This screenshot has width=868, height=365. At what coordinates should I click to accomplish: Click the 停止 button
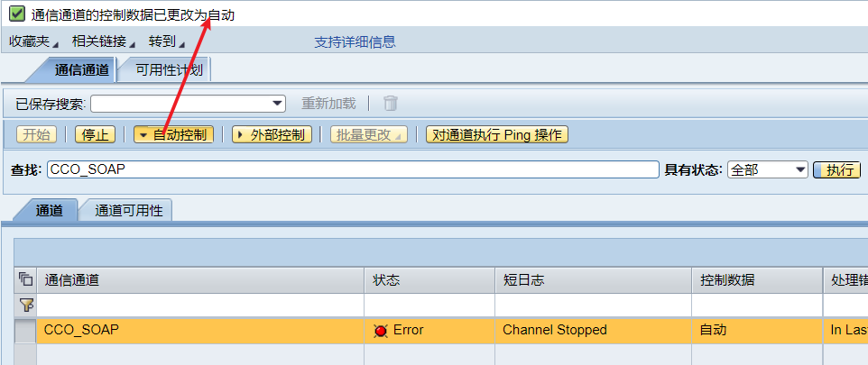(96, 134)
